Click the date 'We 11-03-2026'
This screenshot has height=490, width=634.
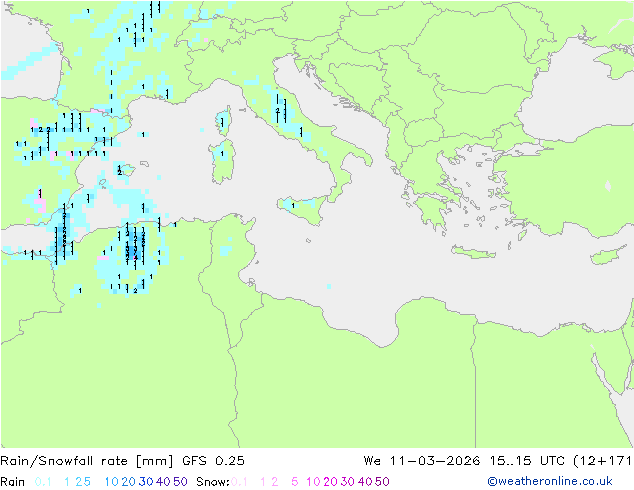[x=422, y=461]
